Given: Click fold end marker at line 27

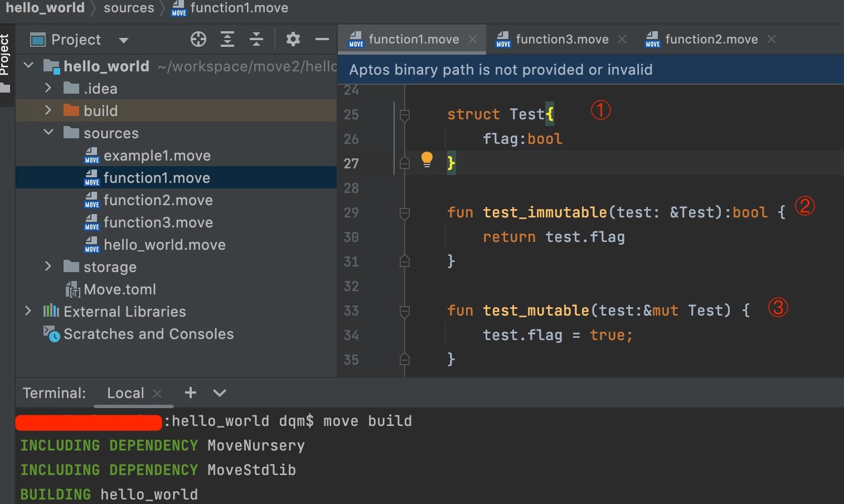Looking at the screenshot, I should point(405,163).
